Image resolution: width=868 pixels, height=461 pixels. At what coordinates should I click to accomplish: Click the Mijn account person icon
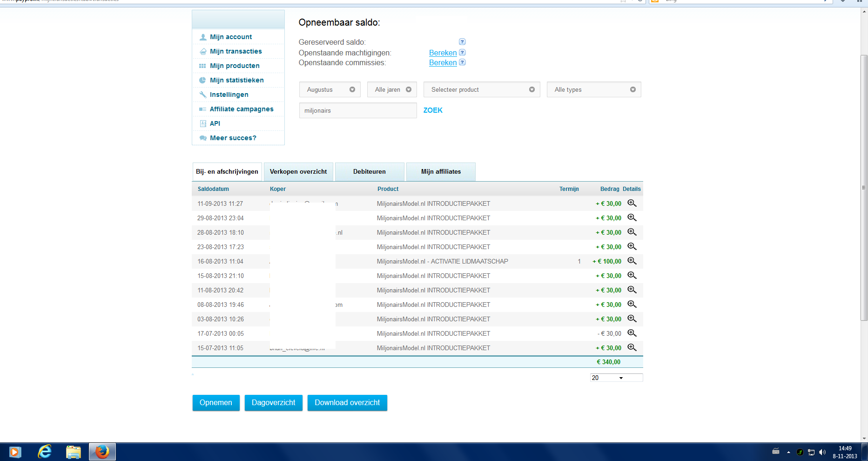coord(203,37)
